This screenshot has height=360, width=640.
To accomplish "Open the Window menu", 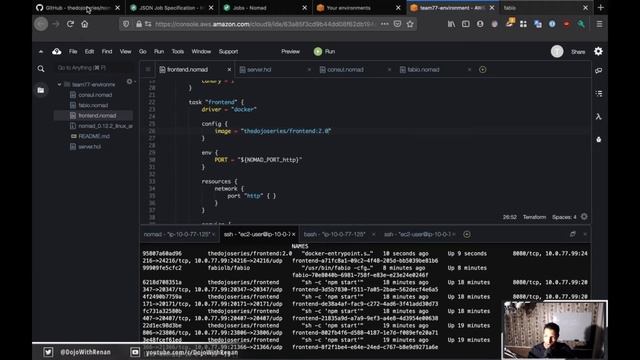I will point(201,51).
